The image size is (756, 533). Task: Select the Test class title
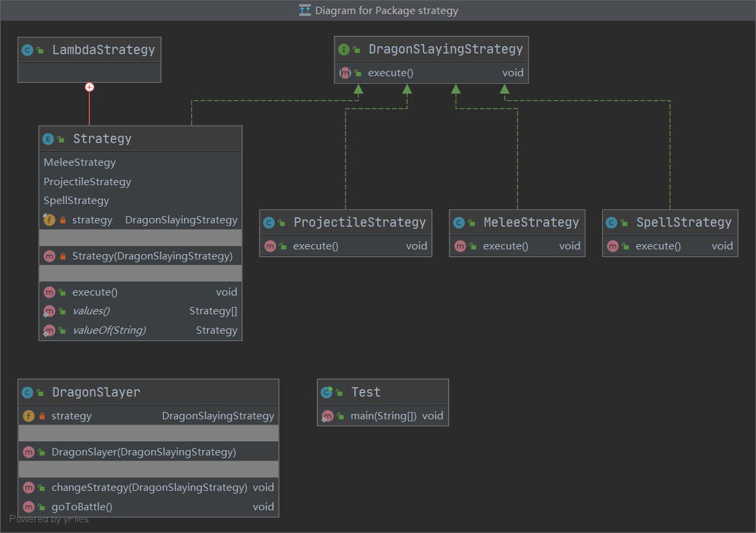(366, 393)
